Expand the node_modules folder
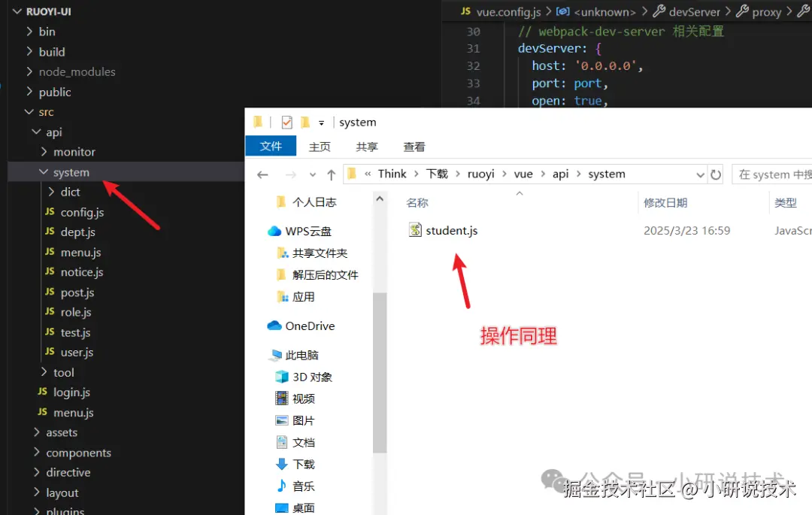This screenshot has width=812, height=515. coord(29,71)
